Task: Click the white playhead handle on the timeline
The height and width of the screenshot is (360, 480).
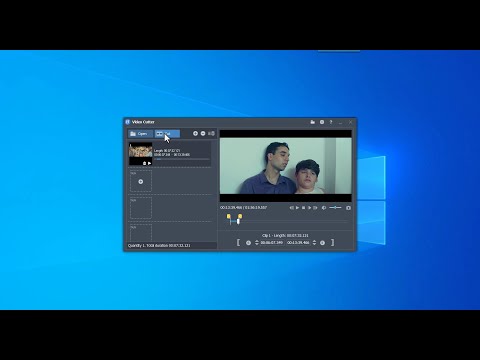Action: click(x=238, y=221)
